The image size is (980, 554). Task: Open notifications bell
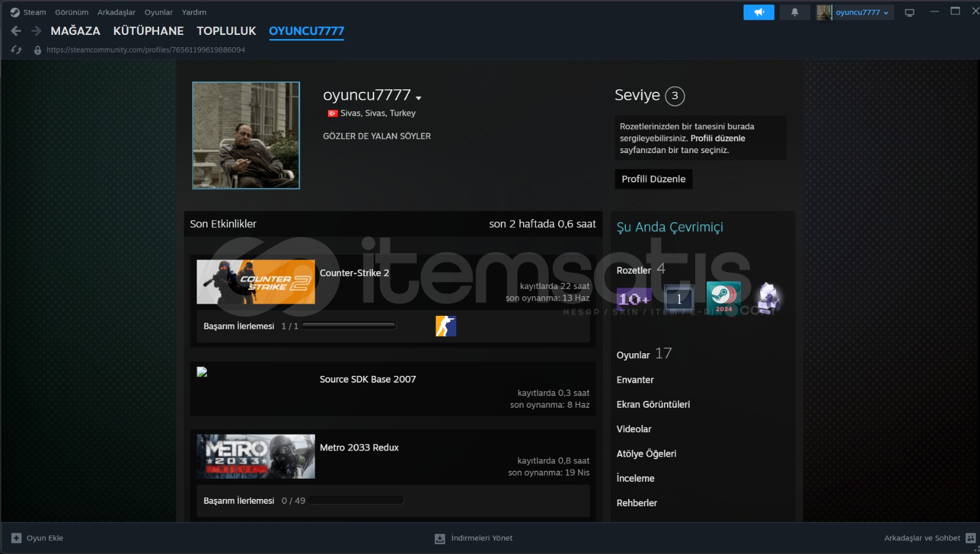pyautogui.click(x=794, y=12)
